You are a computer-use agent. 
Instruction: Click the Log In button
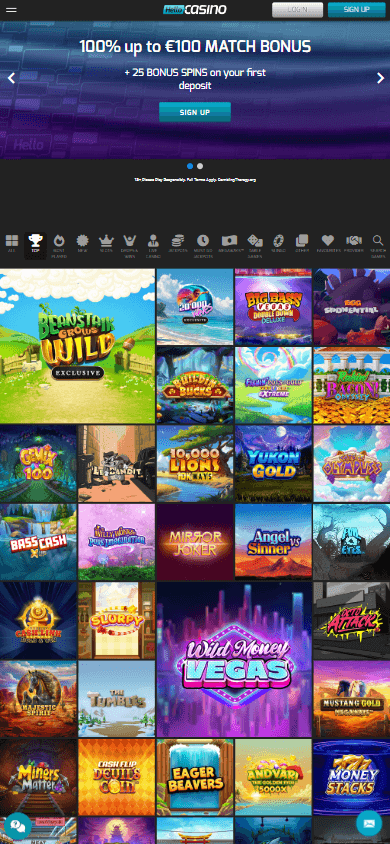click(297, 10)
